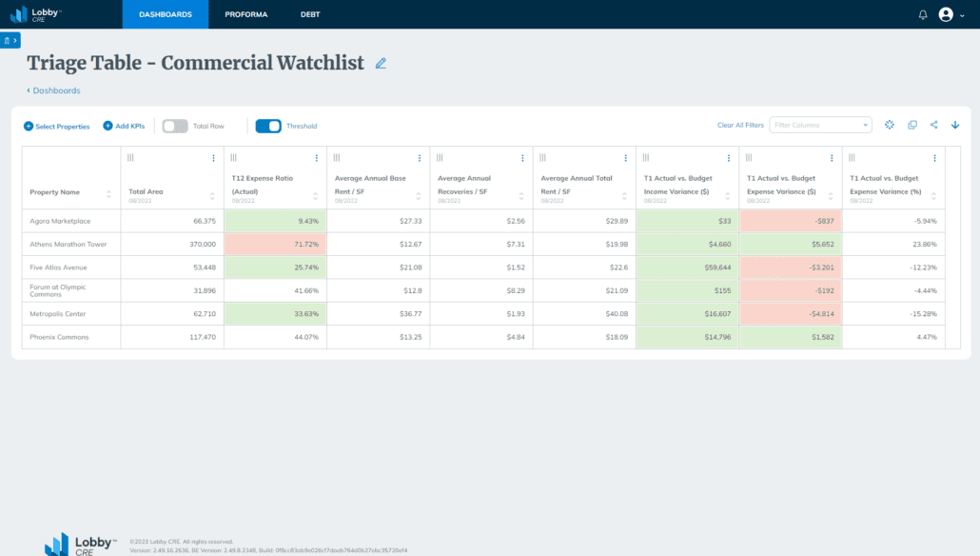Sort the Property Name column
Viewport: 980px width, 556px height.
coord(108,192)
